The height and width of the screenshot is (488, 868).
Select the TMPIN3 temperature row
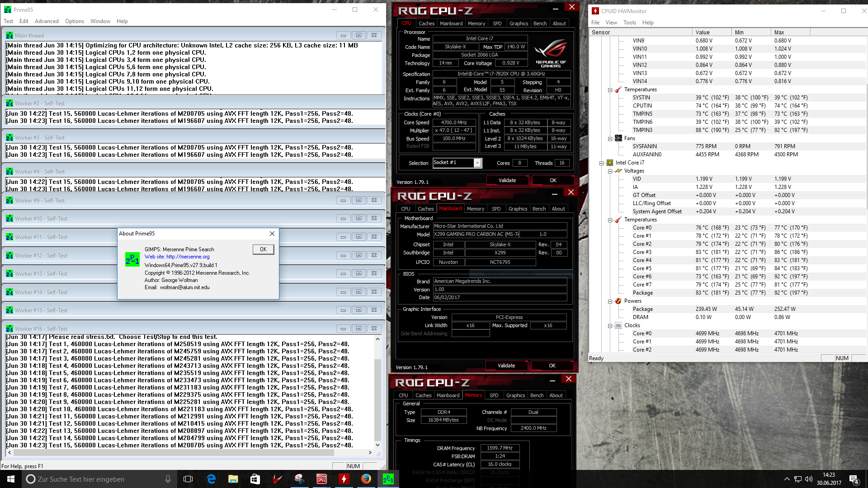pyautogui.click(x=728, y=130)
